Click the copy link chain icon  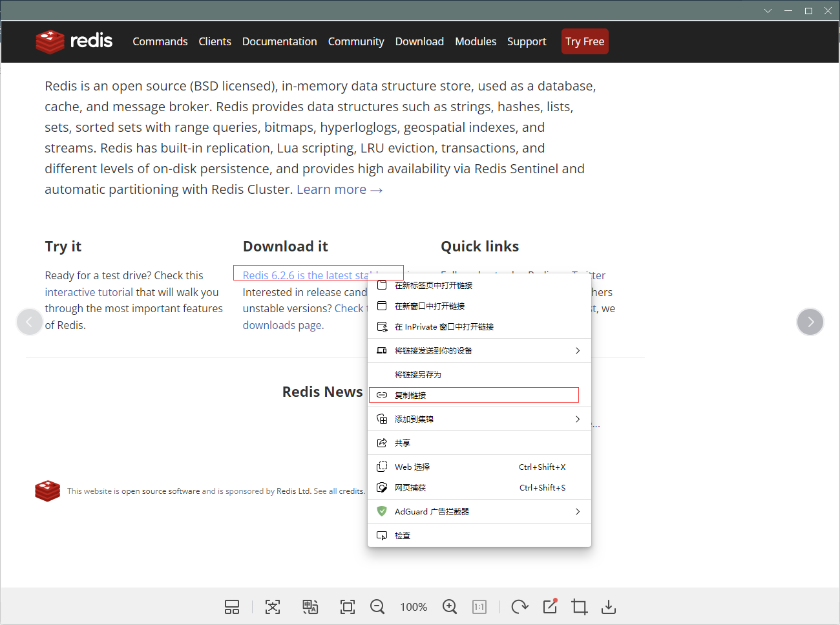382,395
